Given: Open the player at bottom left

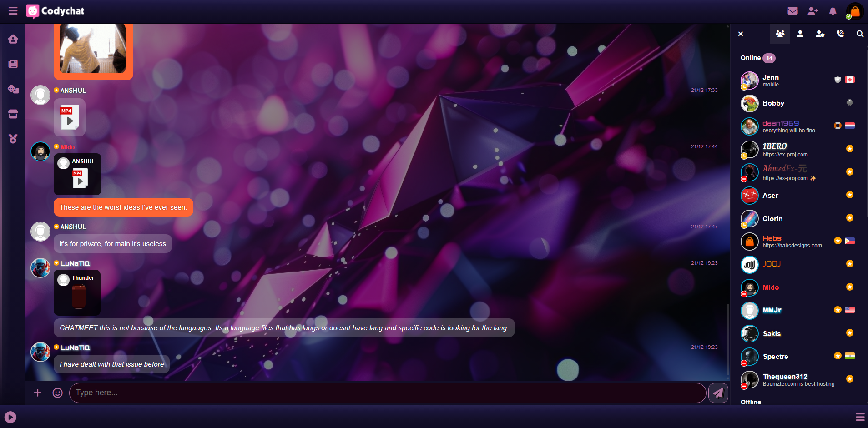Looking at the screenshot, I should (x=10, y=417).
